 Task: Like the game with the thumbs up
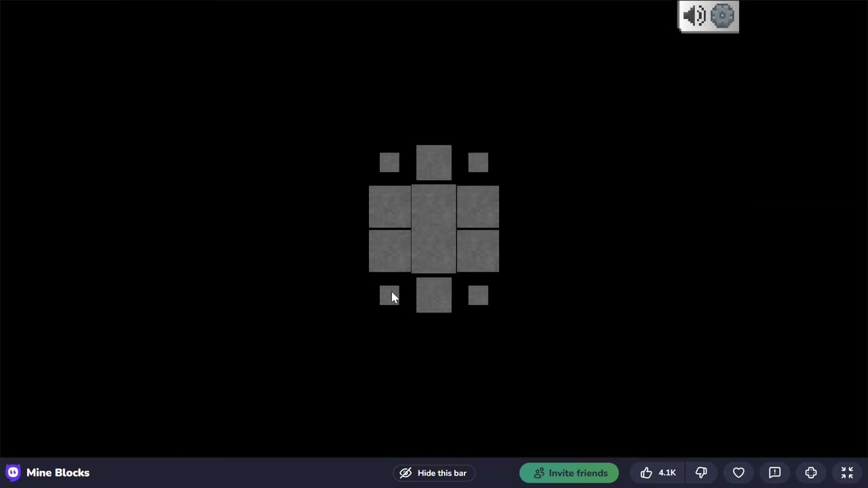tap(658, 473)
